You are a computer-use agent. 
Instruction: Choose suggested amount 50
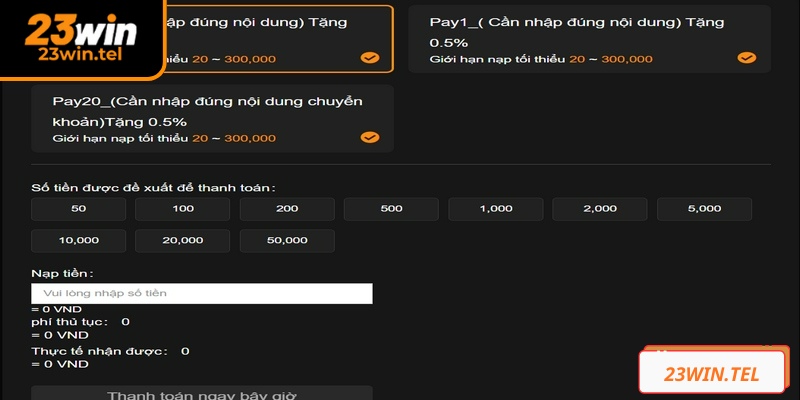click(x=79, y=209)
